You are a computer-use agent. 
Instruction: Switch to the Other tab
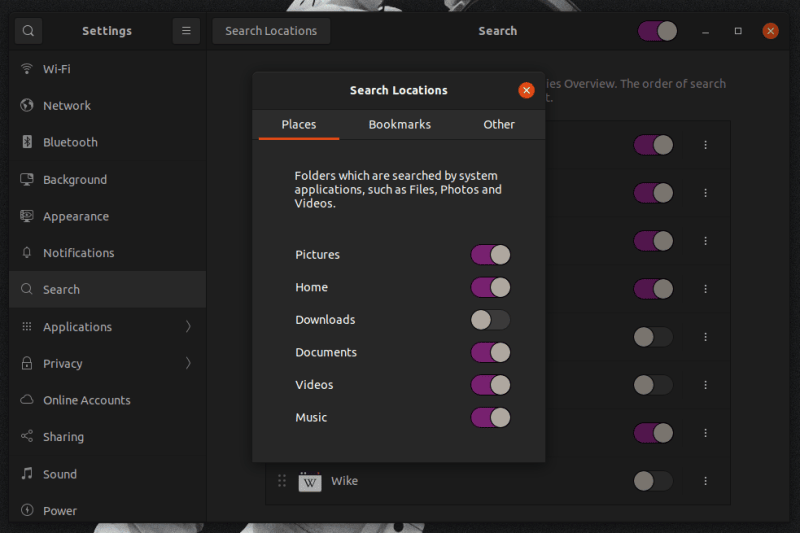click(499, 124)
